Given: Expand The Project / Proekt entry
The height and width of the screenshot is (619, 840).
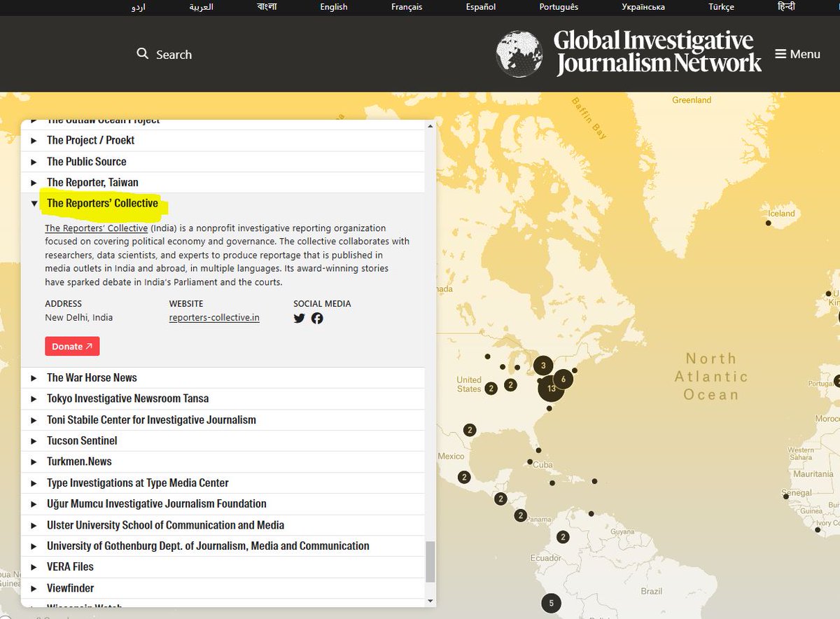Looking at the screenshot, I should [223, 140].
